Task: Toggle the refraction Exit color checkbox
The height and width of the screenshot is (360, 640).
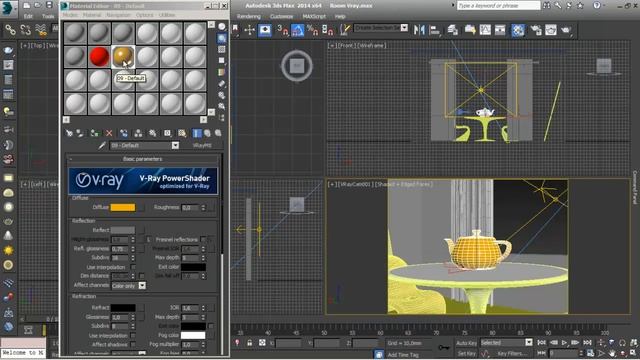Action: pos(211,326)
